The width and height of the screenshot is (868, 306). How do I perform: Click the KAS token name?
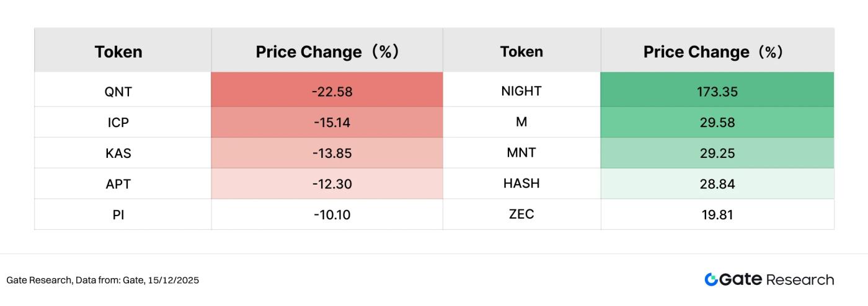point(118,153)
